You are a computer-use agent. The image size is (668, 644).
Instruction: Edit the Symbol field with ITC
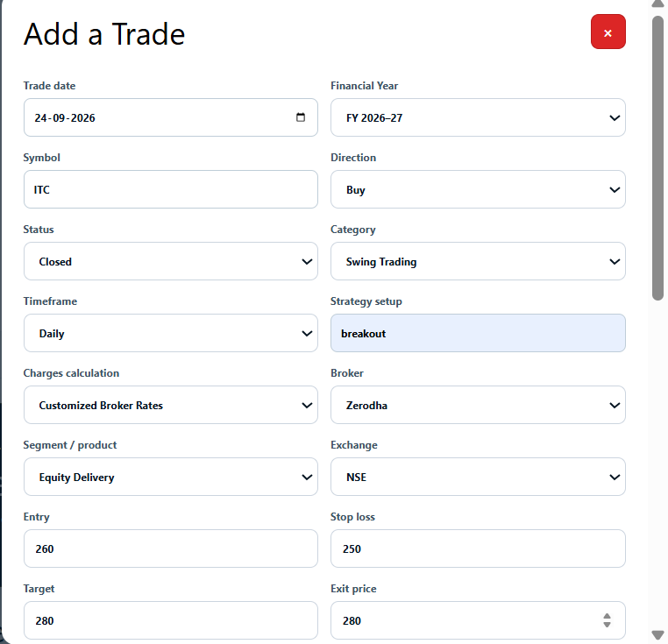170,189
